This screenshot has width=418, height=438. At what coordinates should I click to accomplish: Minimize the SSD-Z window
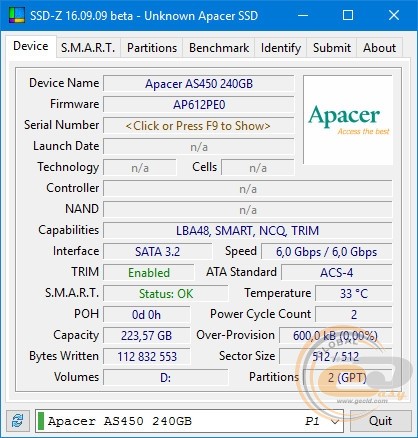tap(303, 15)
